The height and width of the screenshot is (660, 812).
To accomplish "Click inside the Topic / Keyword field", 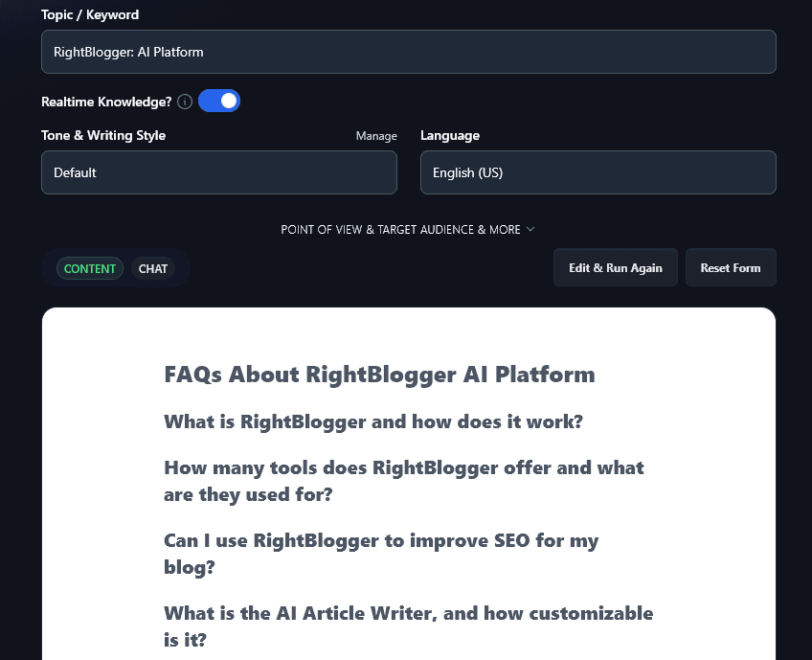I will point(408,52).
